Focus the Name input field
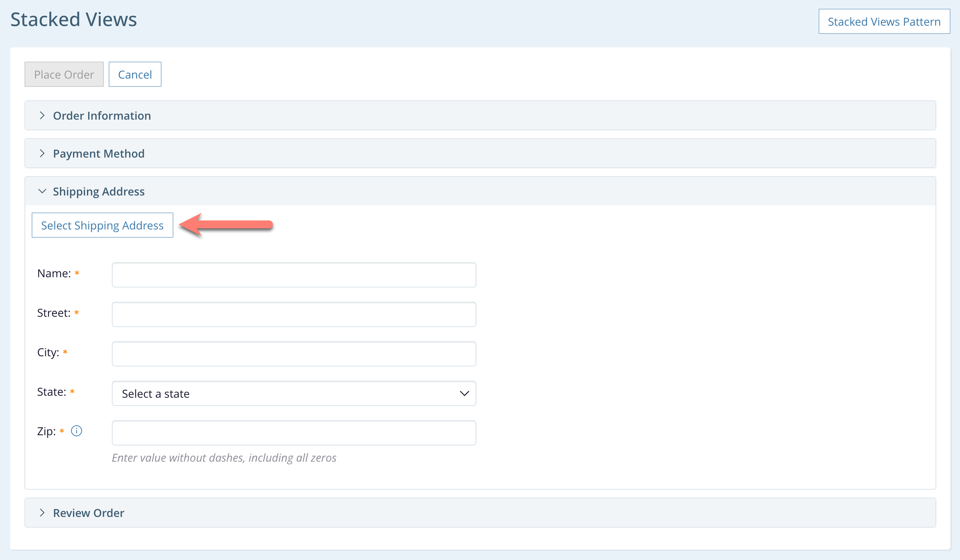Image resolution: width=960 pixels, height=560 pixels. coord(294,275)
